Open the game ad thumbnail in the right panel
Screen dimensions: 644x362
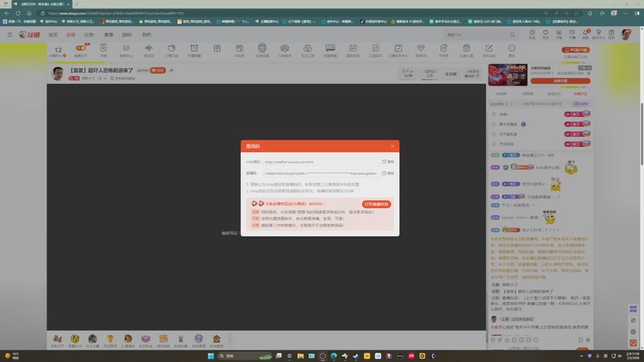coord(508,74)
